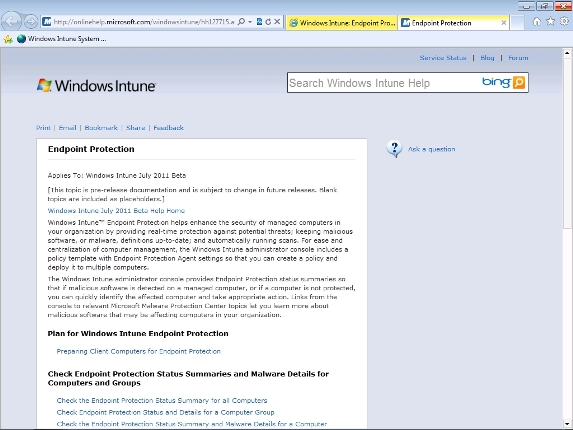Click the Check Endpoint Protection Status Summaries heading
573x430 pixels.
188,378
